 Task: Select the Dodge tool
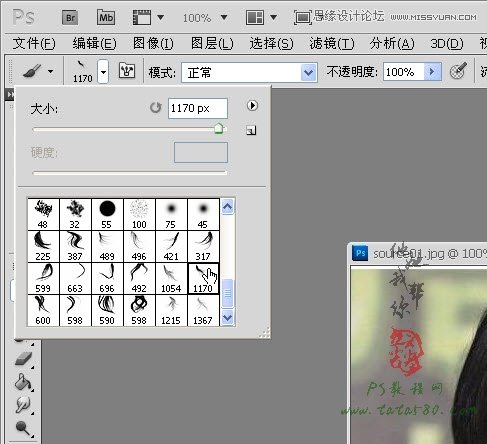(23, 428)
